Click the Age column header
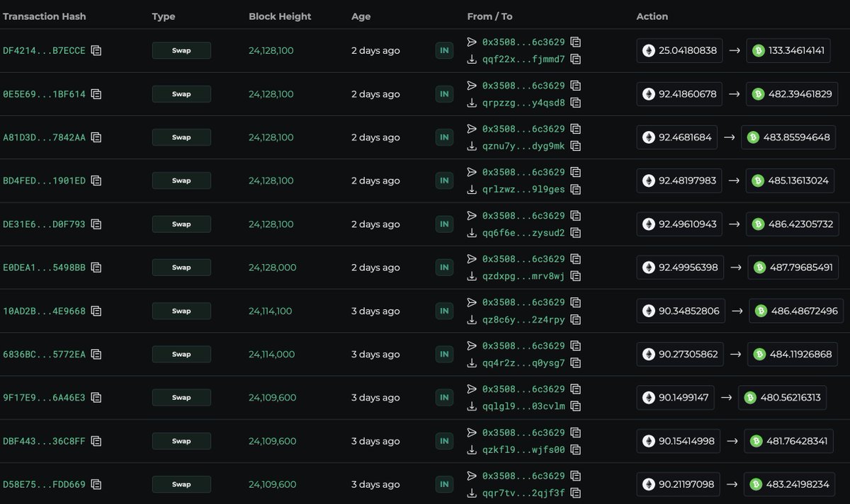Screen dimensions: 850x504 pyautogui.click(x=361, y=16)
